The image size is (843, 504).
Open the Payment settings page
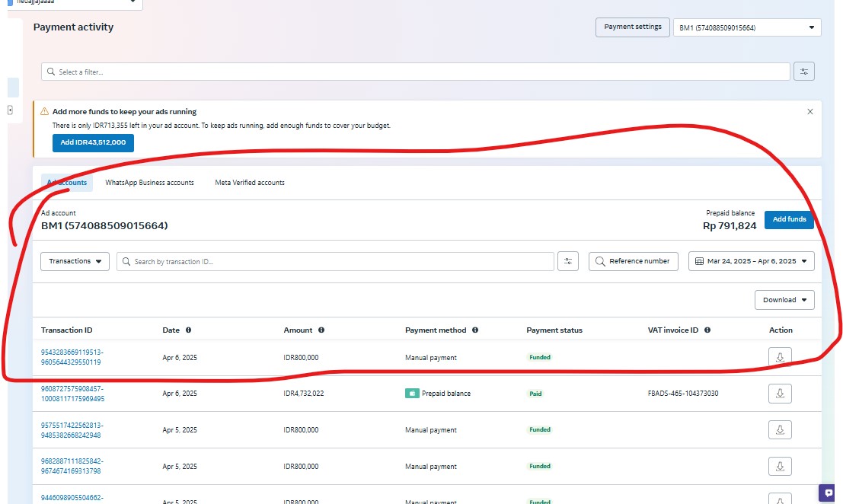pos(632,27)
